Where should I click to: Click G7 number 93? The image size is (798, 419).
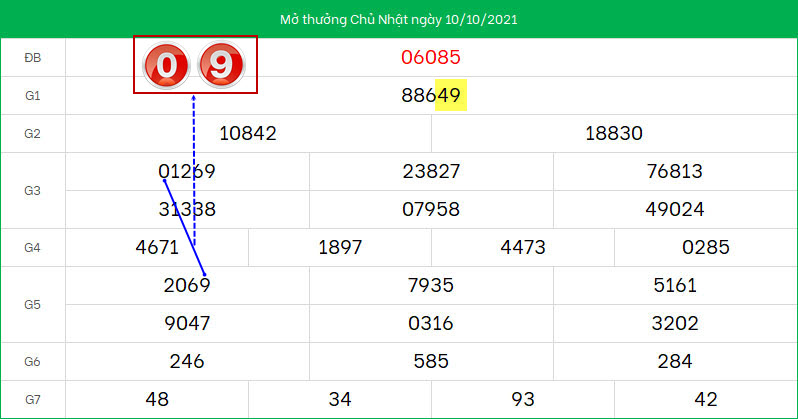pyautogui.click(x=523, y=400)
